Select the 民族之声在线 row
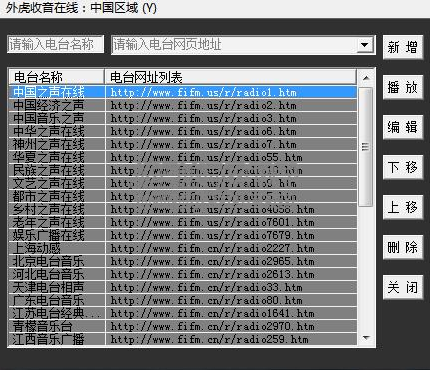The image size is (430, 373). [x=183, y=170]
